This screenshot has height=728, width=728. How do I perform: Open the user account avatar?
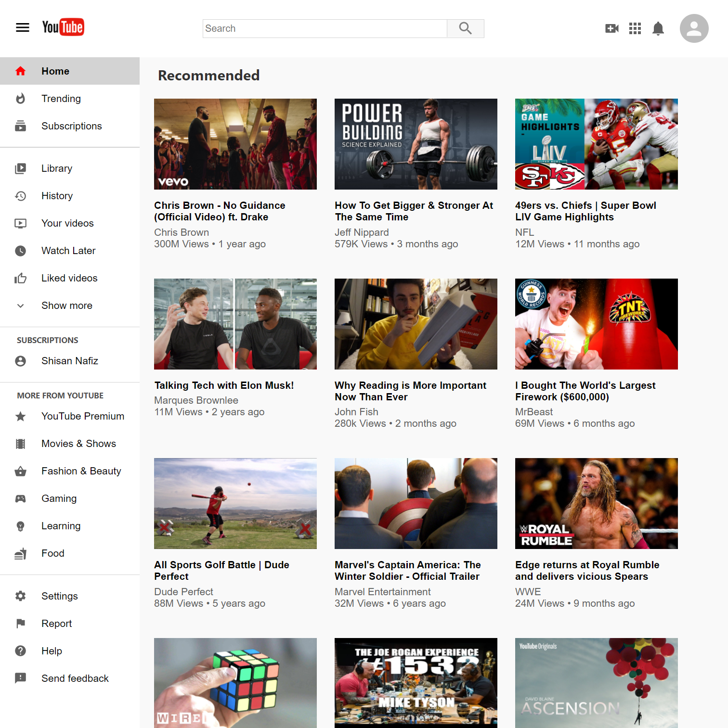(693, 29)
